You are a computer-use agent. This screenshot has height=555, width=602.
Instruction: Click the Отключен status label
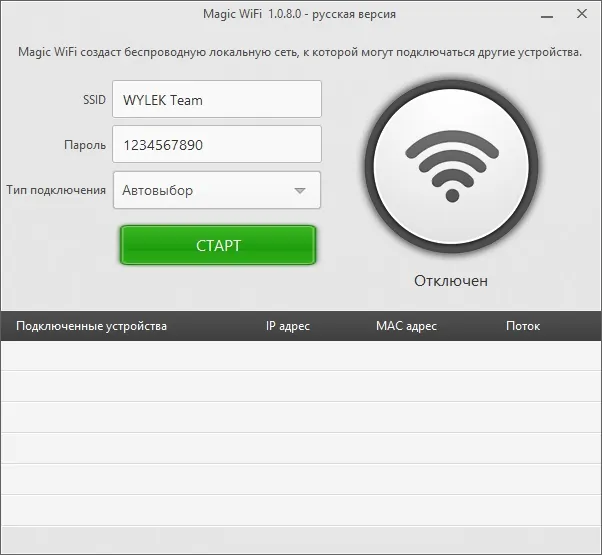coord(451,281)
